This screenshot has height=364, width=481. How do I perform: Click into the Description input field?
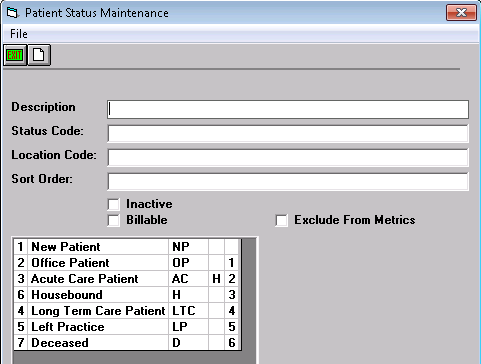pos(288,109)
